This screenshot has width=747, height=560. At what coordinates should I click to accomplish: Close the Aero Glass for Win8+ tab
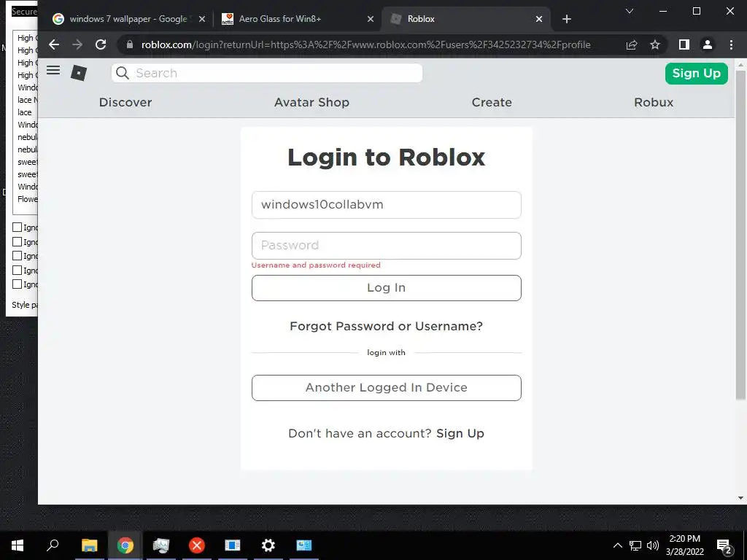click(371, 19)
